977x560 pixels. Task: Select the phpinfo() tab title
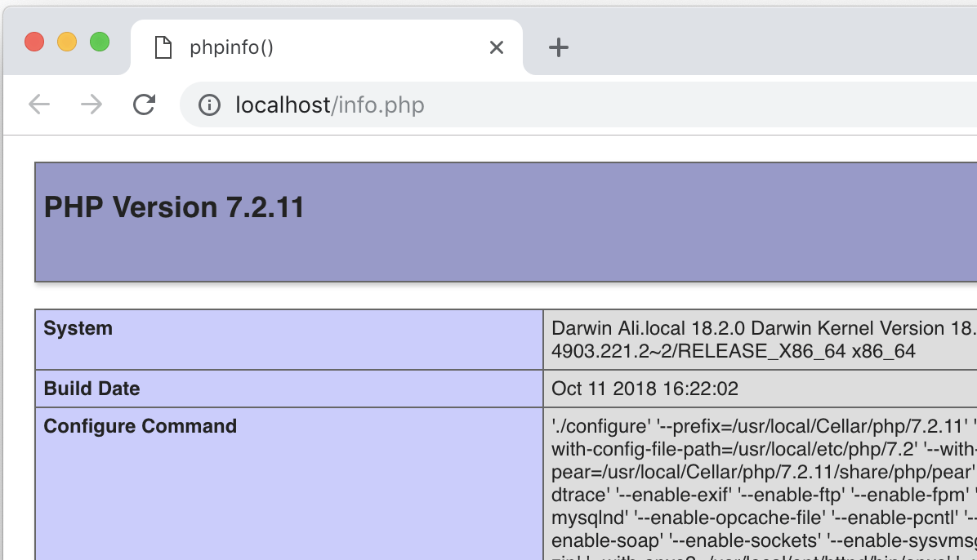click(x=231, y=48)
